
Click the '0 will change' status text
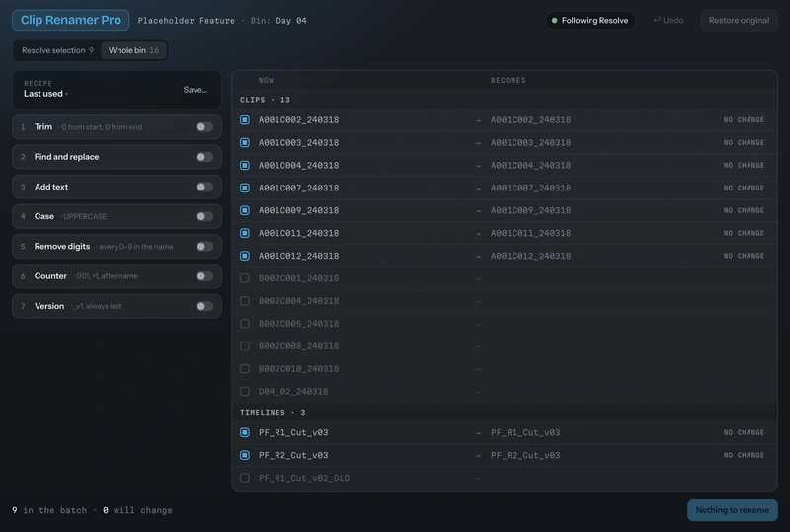coord(137,510)
